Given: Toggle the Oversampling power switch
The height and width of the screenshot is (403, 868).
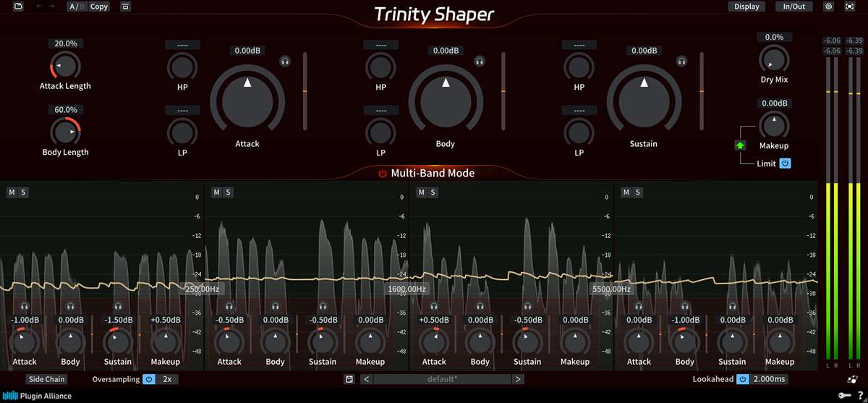Looking at the screenshot, I should [148, 379].
